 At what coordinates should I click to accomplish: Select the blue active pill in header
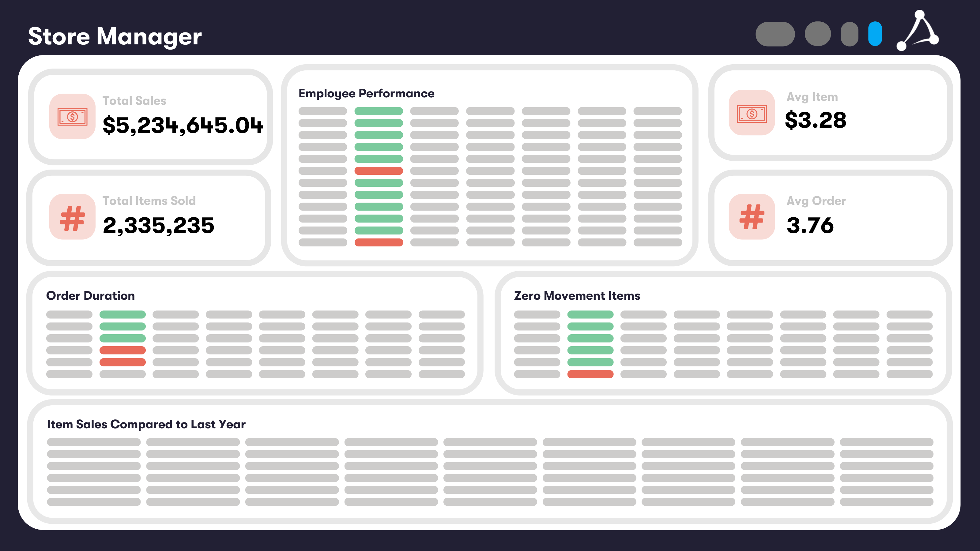tap(875, 34)
